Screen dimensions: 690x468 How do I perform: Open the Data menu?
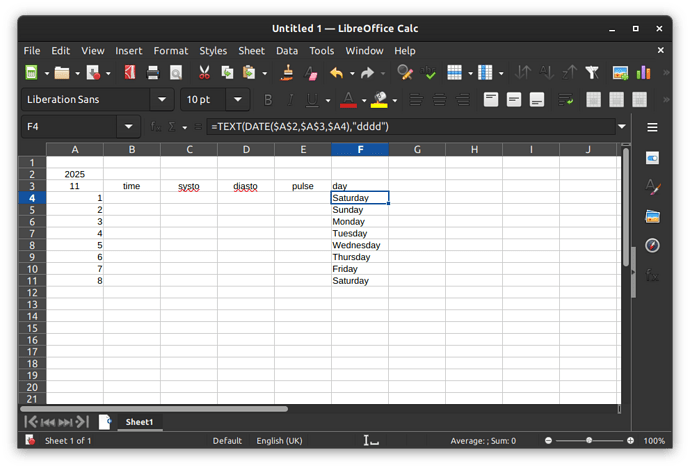[x=287, y=50]
